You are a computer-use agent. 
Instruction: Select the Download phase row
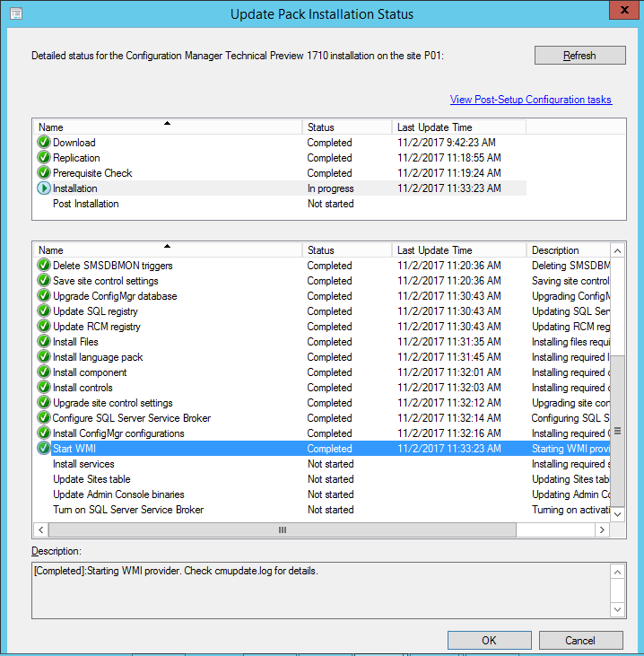(x=281, y=143)
